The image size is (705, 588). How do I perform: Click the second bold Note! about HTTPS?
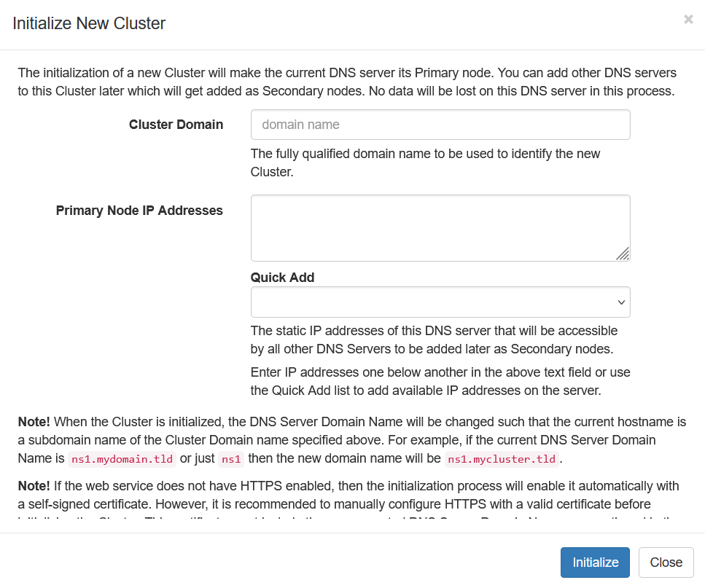tap(34, 486)
